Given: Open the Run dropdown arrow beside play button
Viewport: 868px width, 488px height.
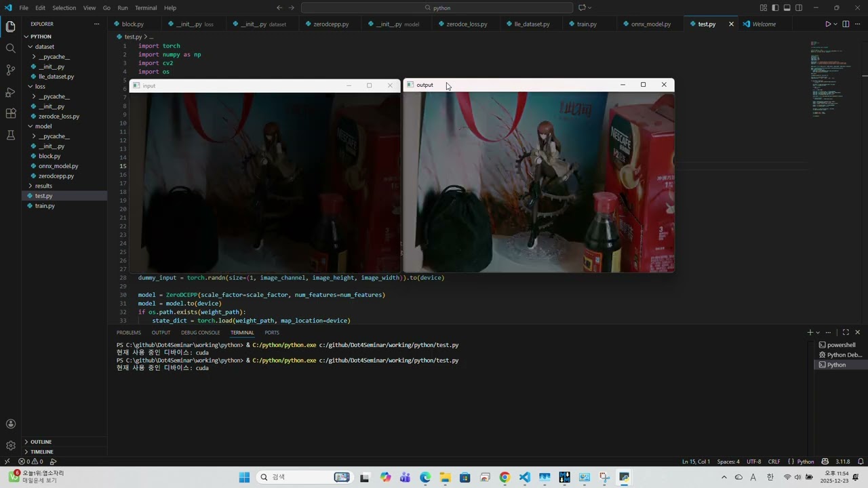Looking at the screenshot, I should click(x=835, y=24).
